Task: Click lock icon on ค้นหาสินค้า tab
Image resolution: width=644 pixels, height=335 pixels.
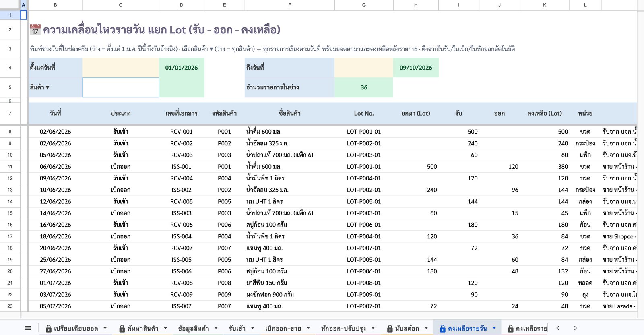Action: click(122, 329)
